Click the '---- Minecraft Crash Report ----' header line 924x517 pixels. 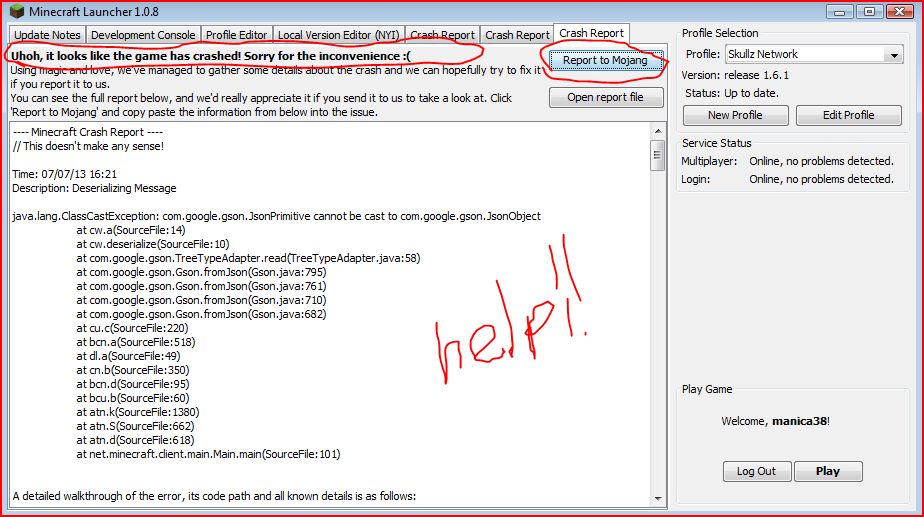point(88,132)
